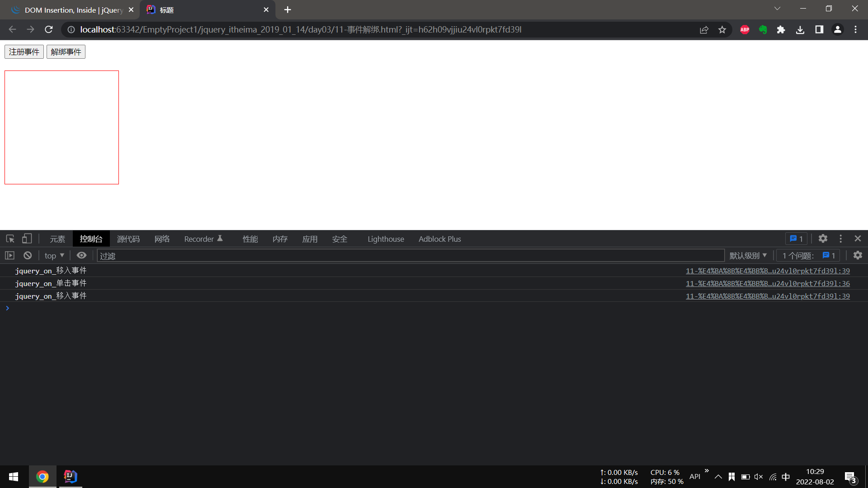The width and height of the screenshot is (868, 488).
Task: Show hidden system tray icons
Action: click(x=718, y=477)
